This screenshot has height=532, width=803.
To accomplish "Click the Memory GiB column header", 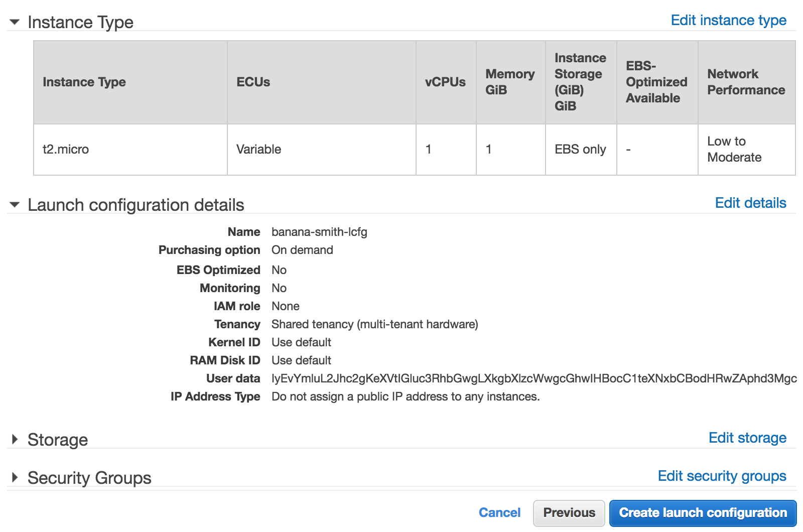I will (511, 82).
